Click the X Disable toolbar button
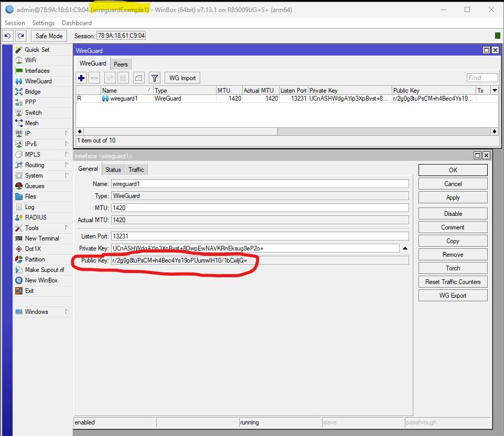The image size is (504, 436). 123,78
